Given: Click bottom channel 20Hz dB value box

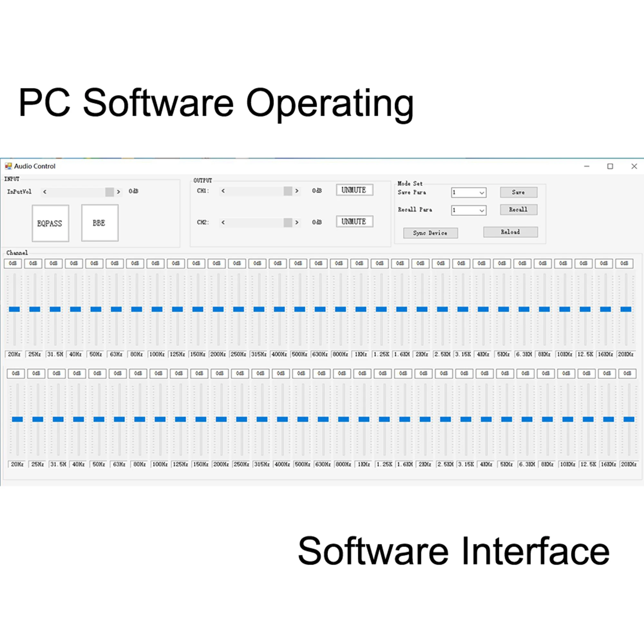Looking at the screenshot, I should click(x=16, y=373).
